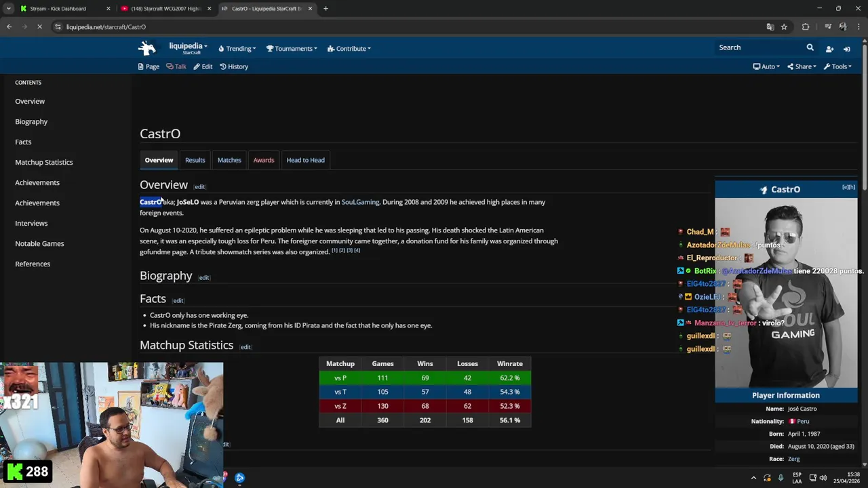
Task: Click the volume icon in system tray
Action: 823,478
